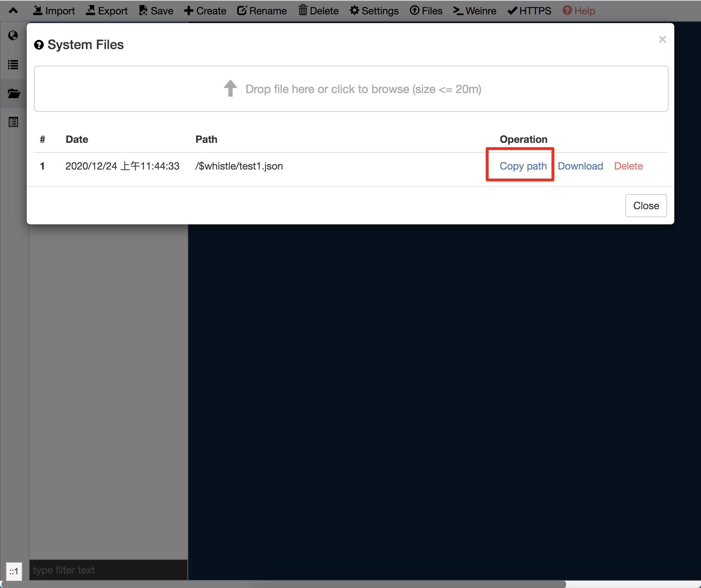Screen dimensions: 701x588
Task: Open the HTTPS options
Action: point(529,11)
